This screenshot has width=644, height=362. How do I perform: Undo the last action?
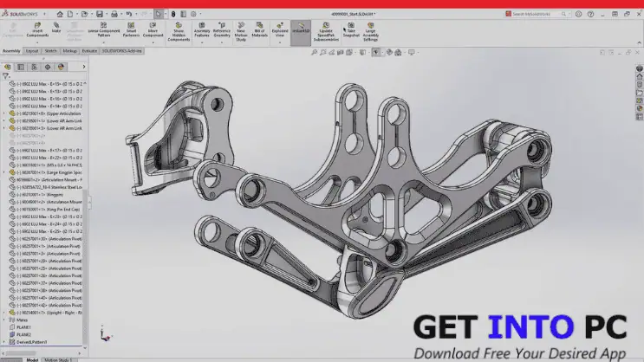(129, 14)
